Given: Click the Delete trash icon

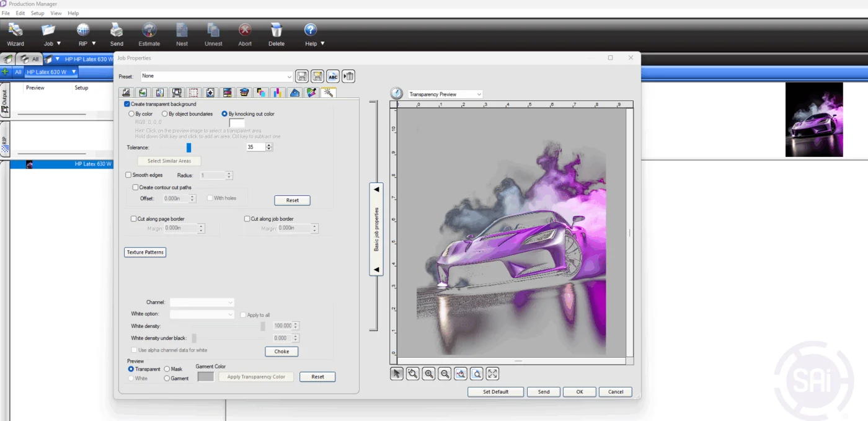Looking at the screenshot, I should coord(277,35).
